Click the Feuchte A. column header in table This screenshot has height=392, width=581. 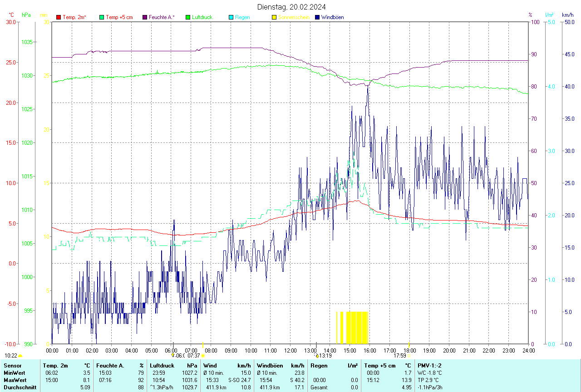(110, 366)
